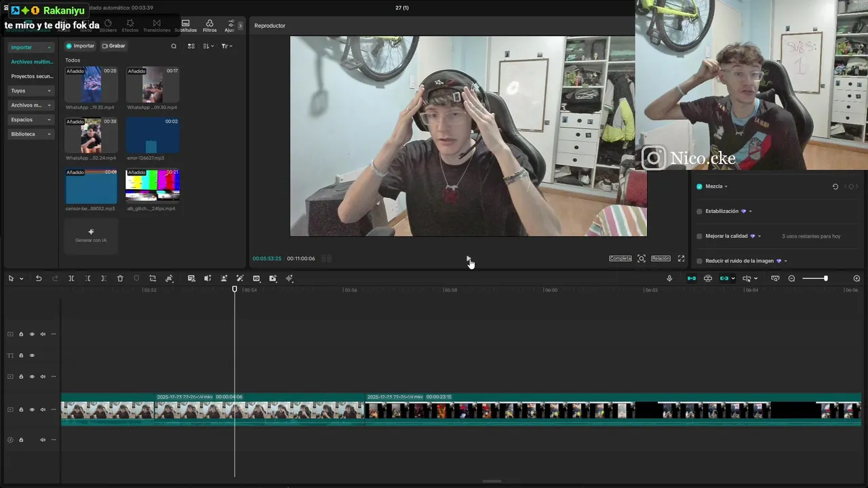
Task: Collapse the Importar section in the sidebar
Action: [x=49, y=47]
